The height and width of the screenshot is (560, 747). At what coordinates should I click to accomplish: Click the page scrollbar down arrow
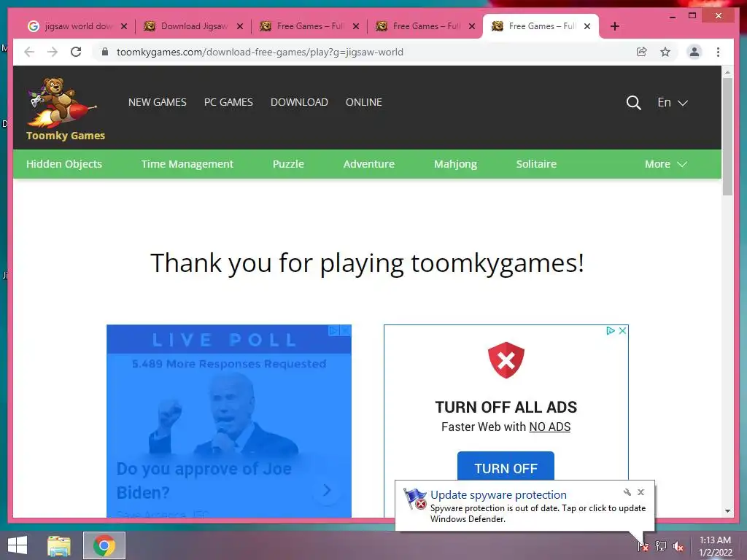[x=727, y=511]
